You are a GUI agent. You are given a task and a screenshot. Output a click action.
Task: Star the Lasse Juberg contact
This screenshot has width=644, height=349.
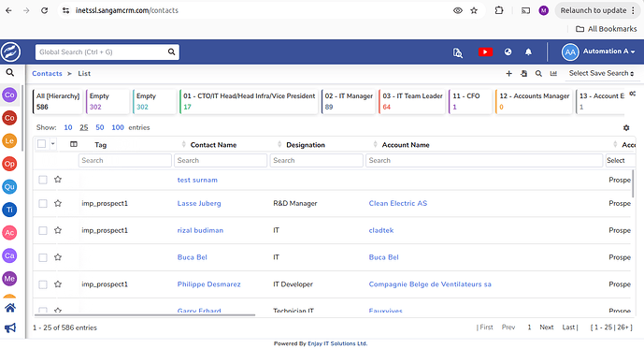[58, 203]
